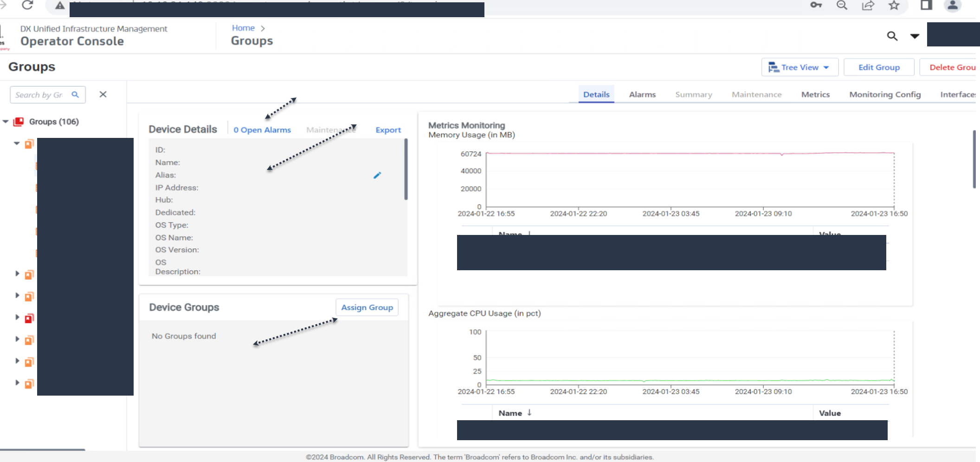Screen dimensions: 980x462
Task: Open the Monitoring Config tab
Action: coord(885,94)
